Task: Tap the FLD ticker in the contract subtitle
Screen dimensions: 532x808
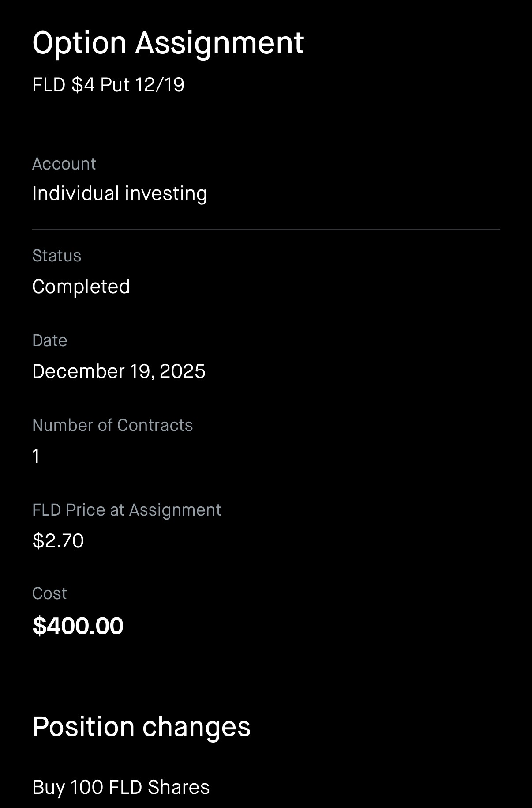Action: click(49, 85)
